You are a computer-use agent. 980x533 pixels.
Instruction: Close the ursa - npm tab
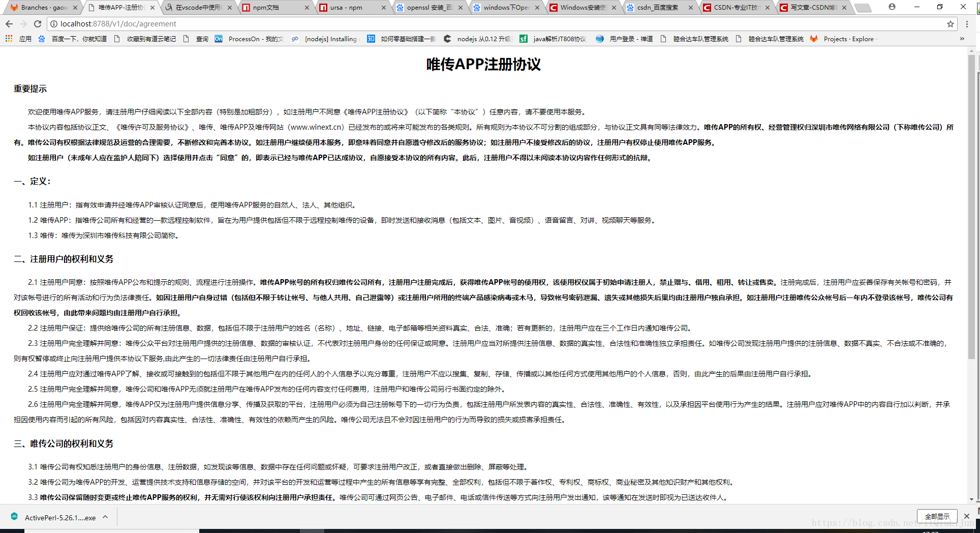pyautogui.click(x=384, y=8)
